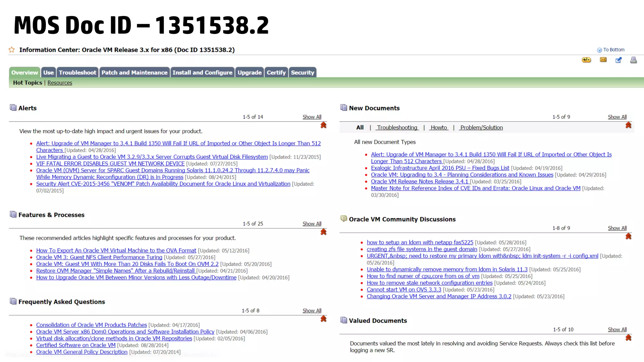Image resolution: width=644 pixels, height=362 pixels.
Task: Click Show All for Frequently Asked Questions
Action: click(x=312, y=310)
